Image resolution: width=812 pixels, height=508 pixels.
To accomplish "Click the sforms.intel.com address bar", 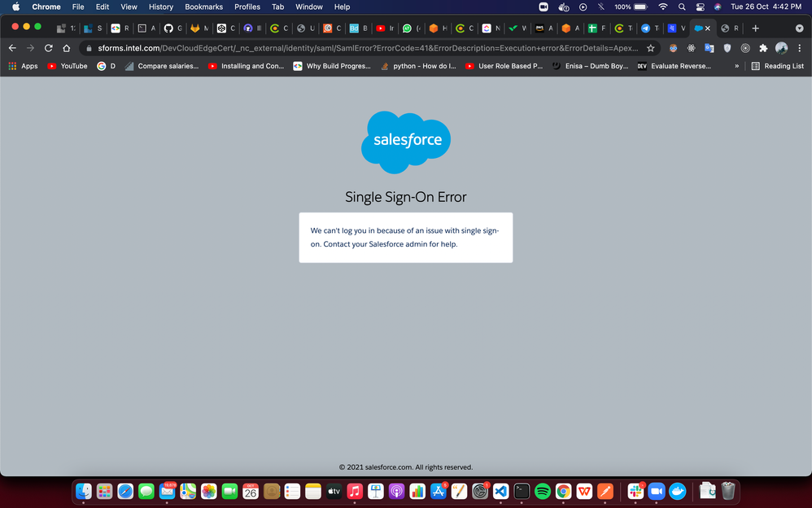I will 366,48.
